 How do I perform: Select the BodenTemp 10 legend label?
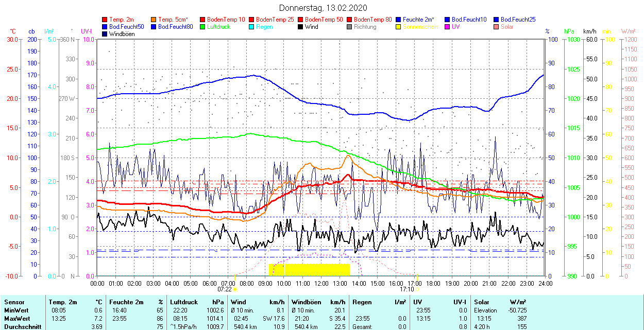click(x=226, y=20)
